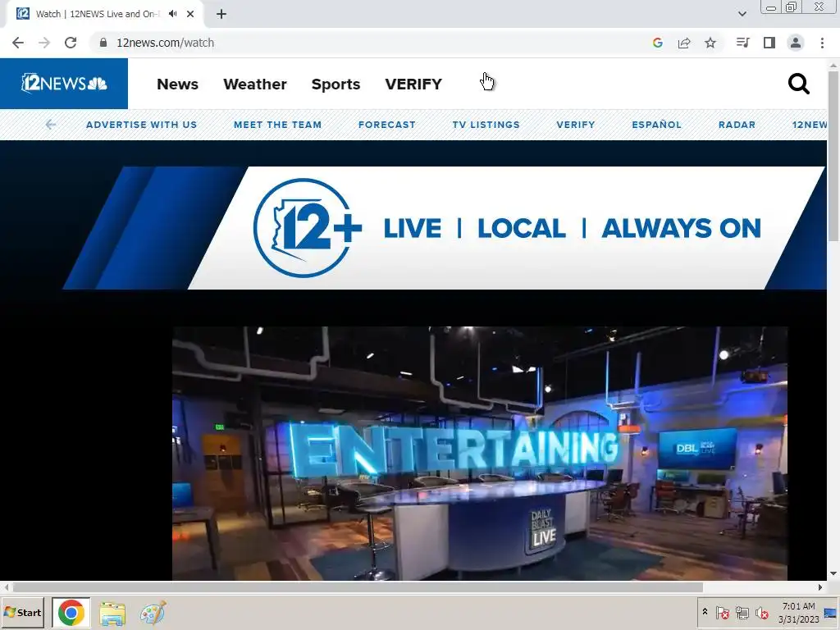Open the Forecast link
Image resolution: width=840 pixels, height=630 pixels.
click(x=387, y=125)
